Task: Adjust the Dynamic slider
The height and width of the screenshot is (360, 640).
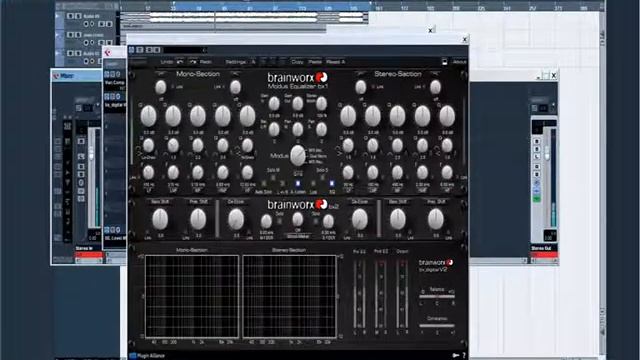Action: [x=437, y=326]
